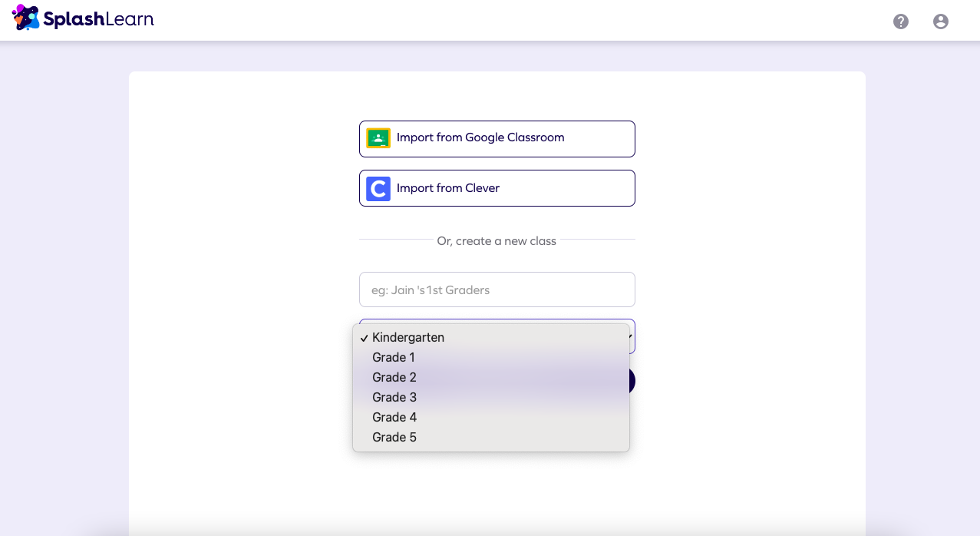Pick Grade 2 from the grade options
The image size is (980, 536).
click(x=394, y=378)
